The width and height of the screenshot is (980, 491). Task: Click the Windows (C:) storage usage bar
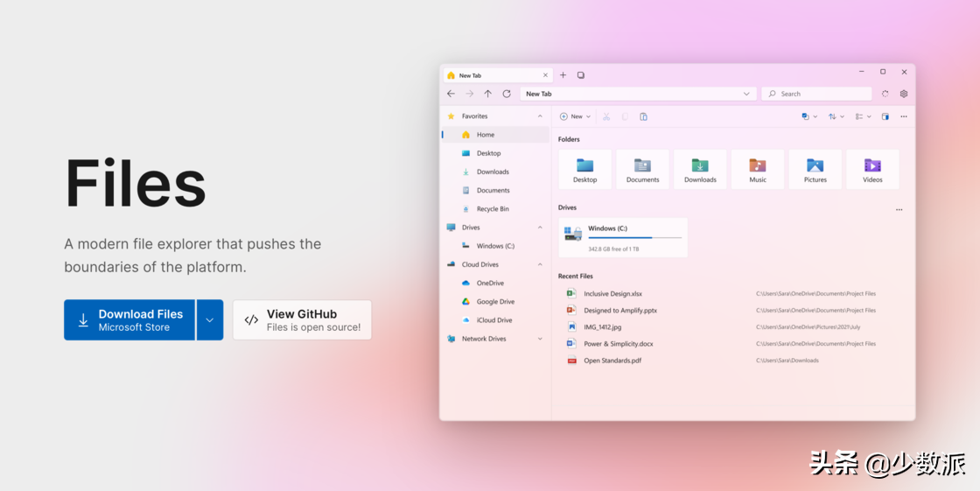(635, 238)
